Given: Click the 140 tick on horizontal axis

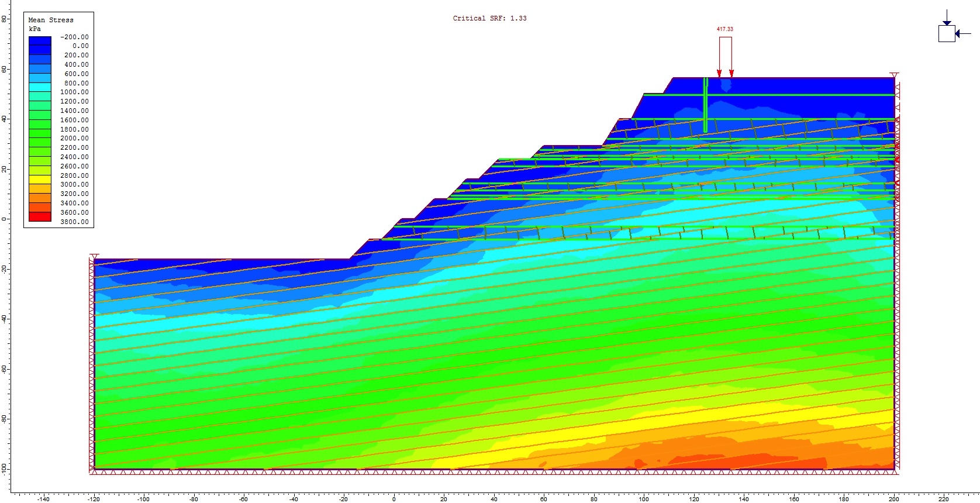Looking at the screenshot, I should pyautogui.click(x=744, y=499).
